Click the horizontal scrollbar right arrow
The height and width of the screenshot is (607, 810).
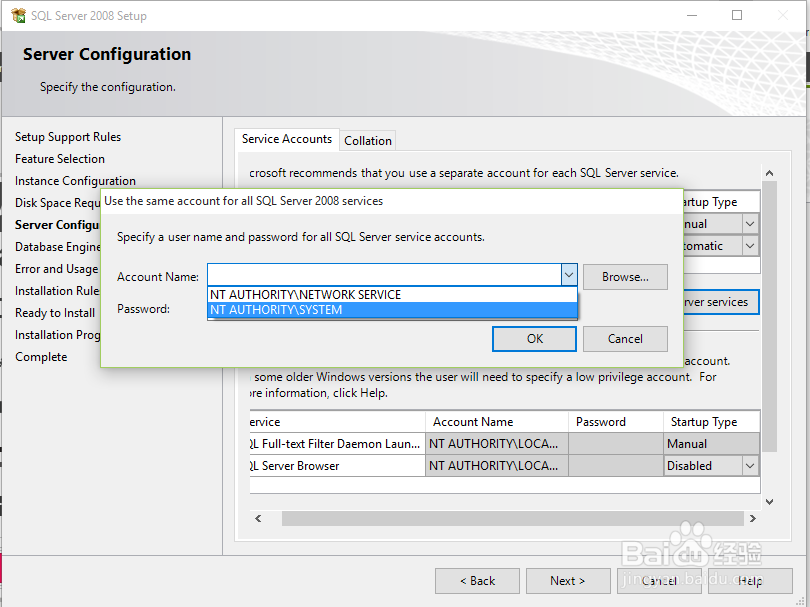tap(753, 518)
